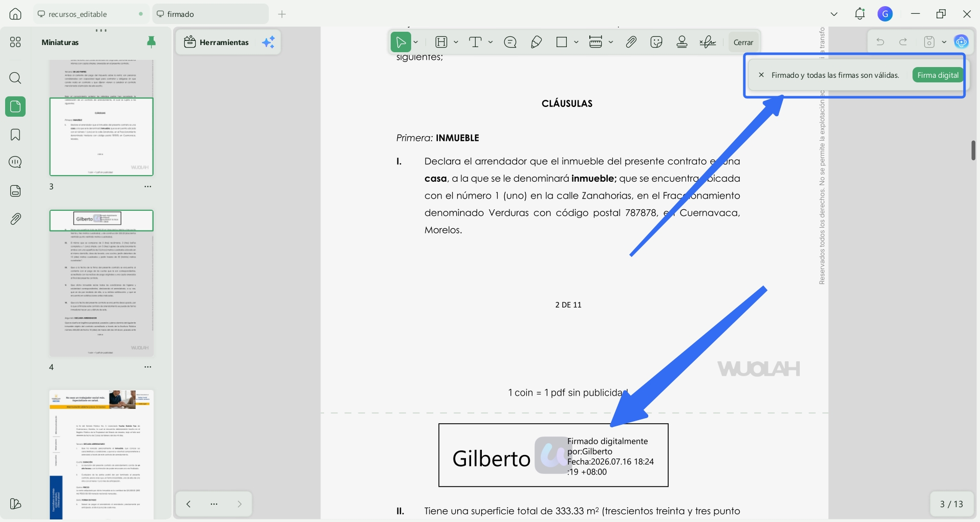This screenshot has width=980, height=522.
Task: Undo the last action
Action: point(880,42)
